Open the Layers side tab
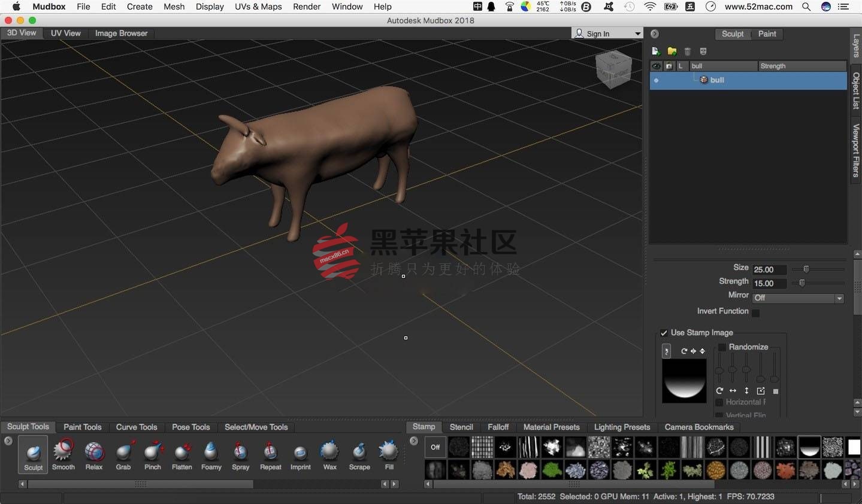Screen dimensions: 862x504 [x=856, y=45]
